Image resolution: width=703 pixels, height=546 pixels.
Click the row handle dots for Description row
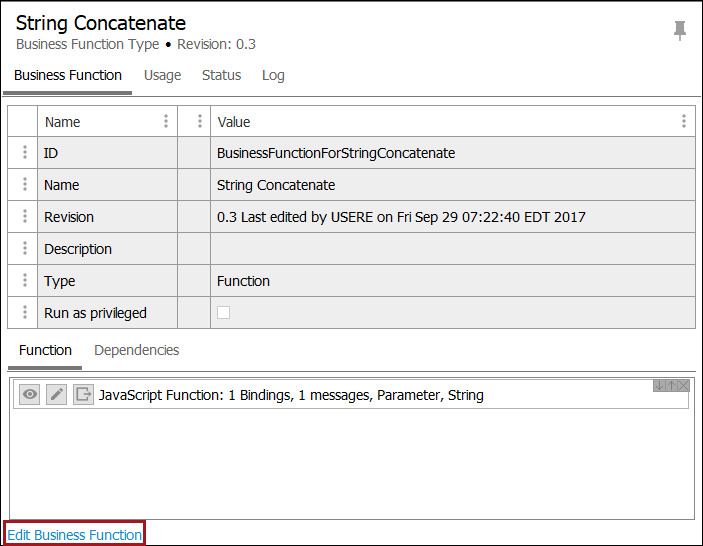(24, 249)
